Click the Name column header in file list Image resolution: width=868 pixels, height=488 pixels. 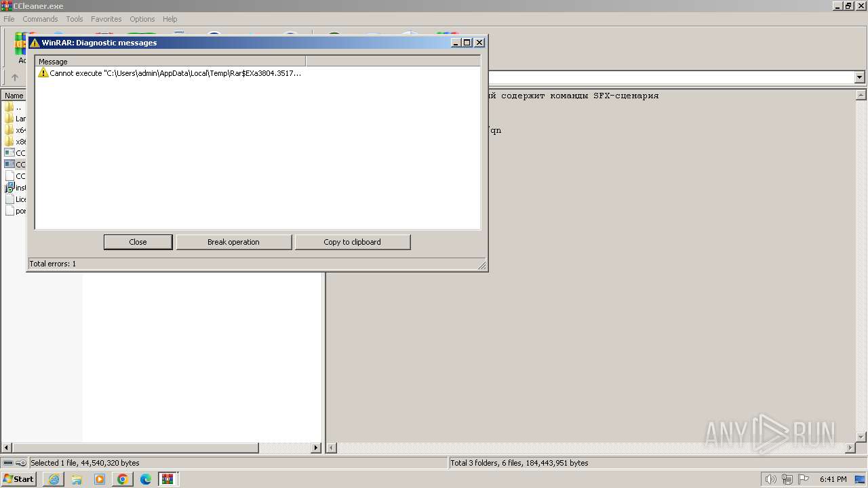(14, 96)
